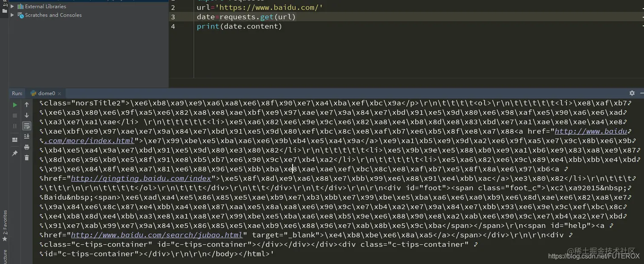Expand the External Libraries node
This screenshot has height=264, width=644.
click(12, 6)
